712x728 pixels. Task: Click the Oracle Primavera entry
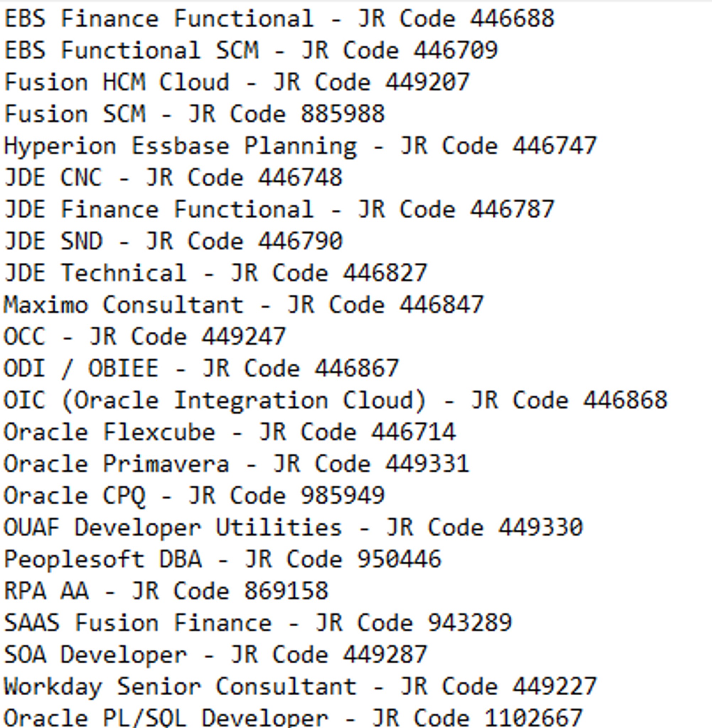pos(236,464)
